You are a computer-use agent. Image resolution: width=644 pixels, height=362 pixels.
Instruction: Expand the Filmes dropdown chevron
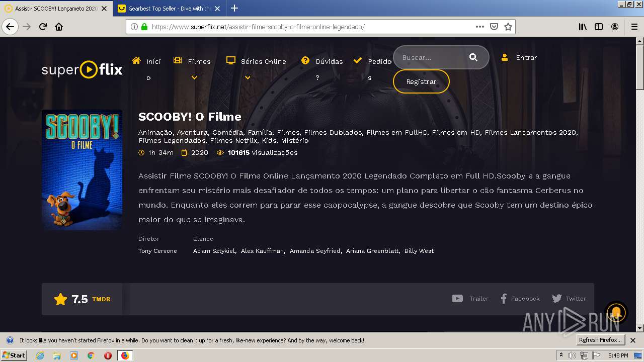click(194, 77)
